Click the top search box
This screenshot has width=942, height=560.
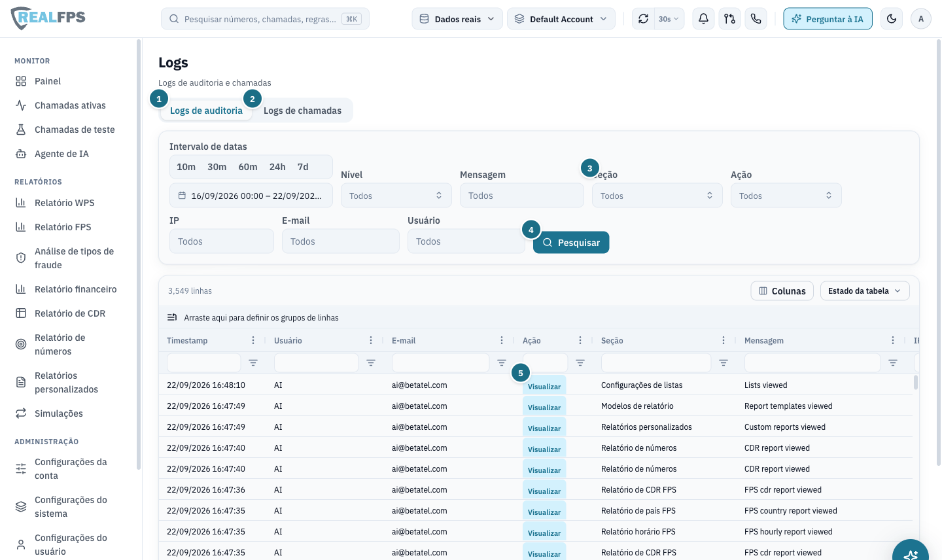point(265,19)
